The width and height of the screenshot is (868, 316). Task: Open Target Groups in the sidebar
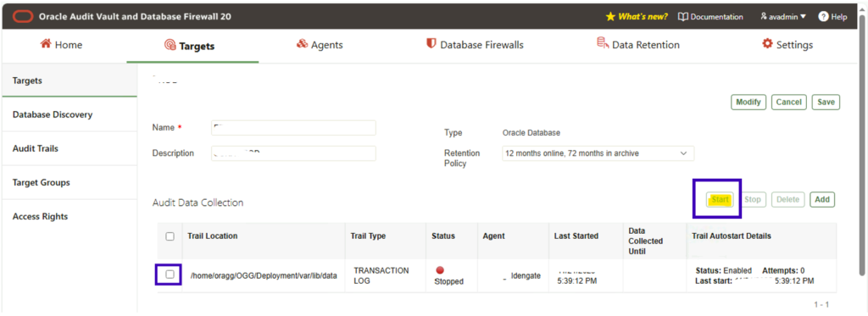pos(70,182)
